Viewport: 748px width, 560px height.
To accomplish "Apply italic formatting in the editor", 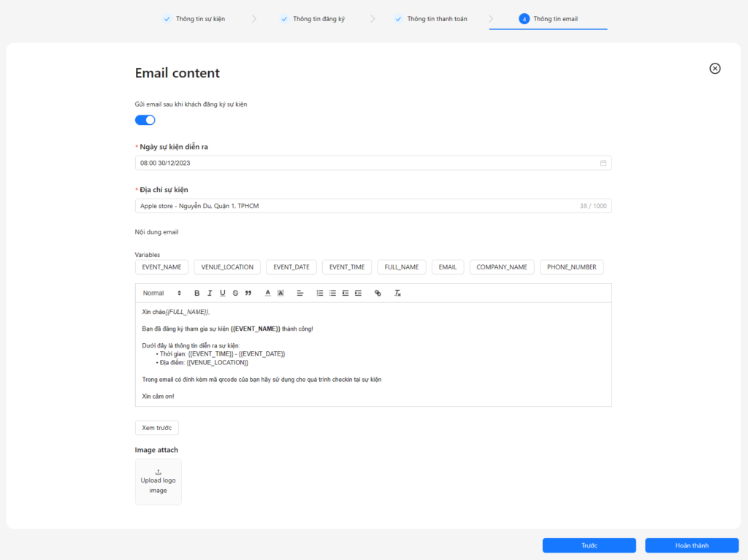I will 210,293.
